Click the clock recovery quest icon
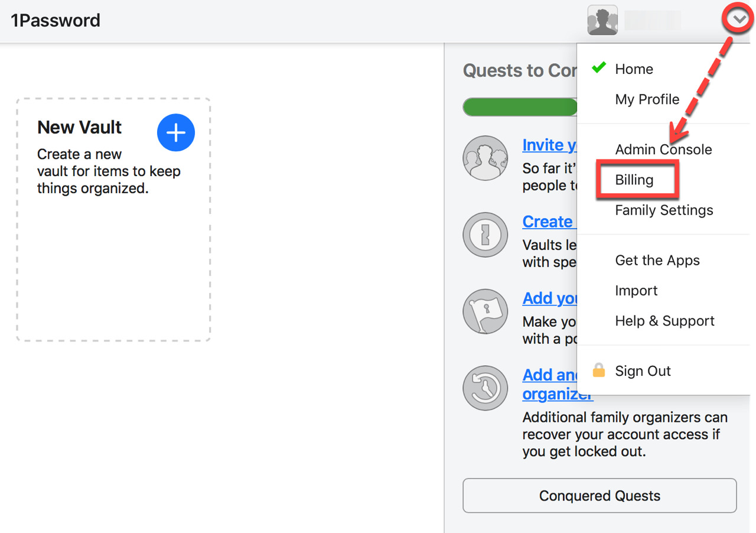Image resolution: width=756 pixels, height=533 pixels. (485, 388)
